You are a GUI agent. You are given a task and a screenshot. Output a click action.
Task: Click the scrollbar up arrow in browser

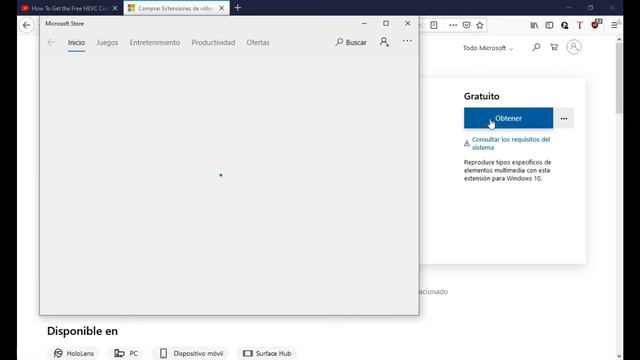pos(619,40)
